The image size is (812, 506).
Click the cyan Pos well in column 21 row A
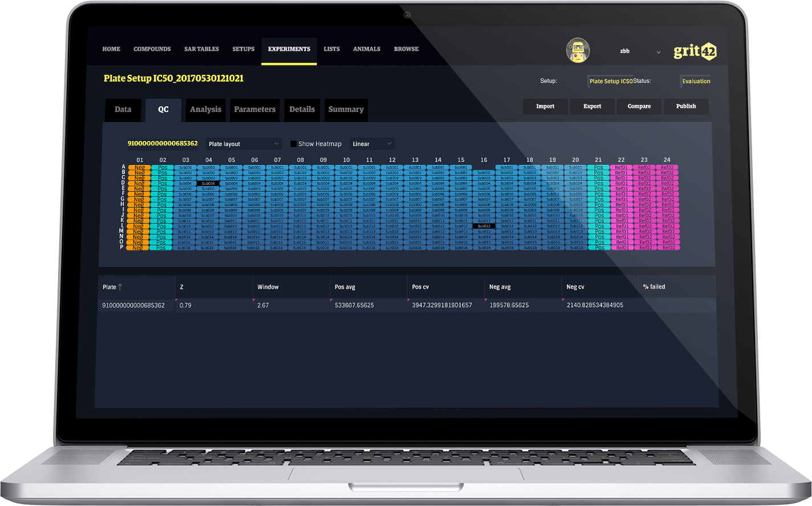[598, 168]
